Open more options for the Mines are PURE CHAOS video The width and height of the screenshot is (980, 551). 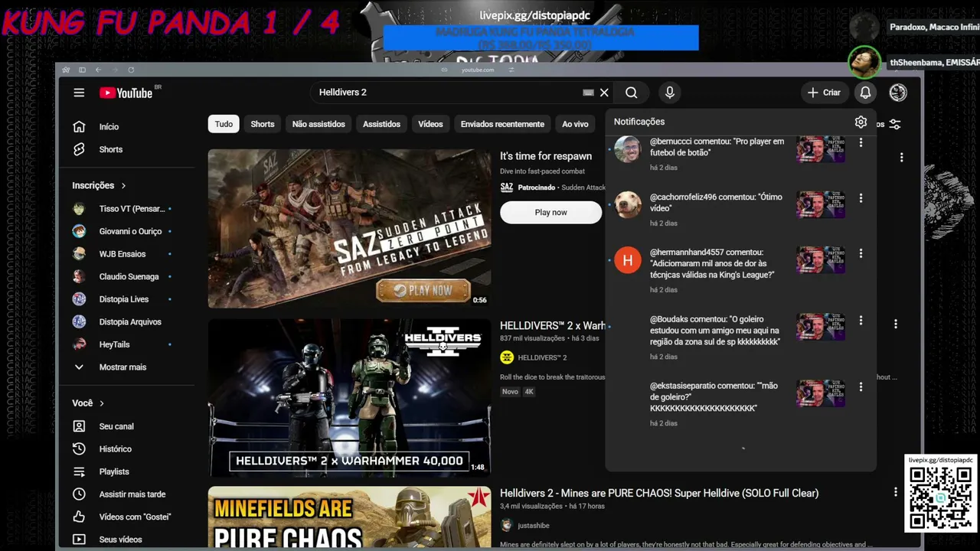point(895,493)
